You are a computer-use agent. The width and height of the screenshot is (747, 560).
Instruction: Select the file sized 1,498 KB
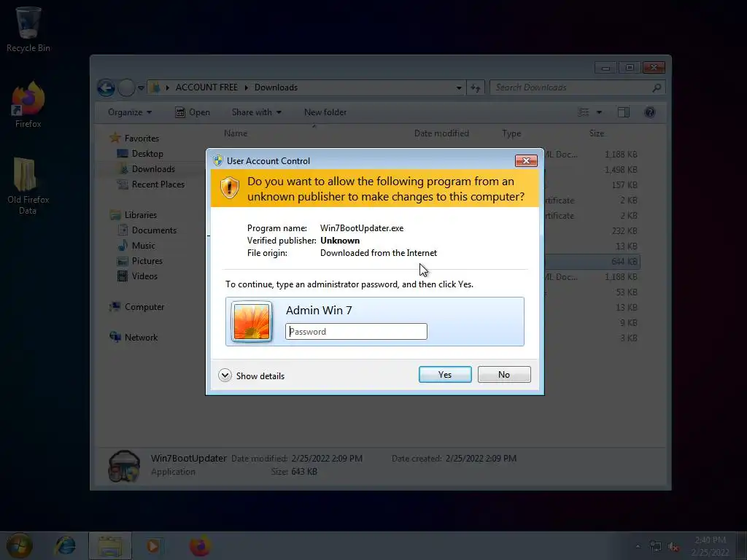(592, 169)
